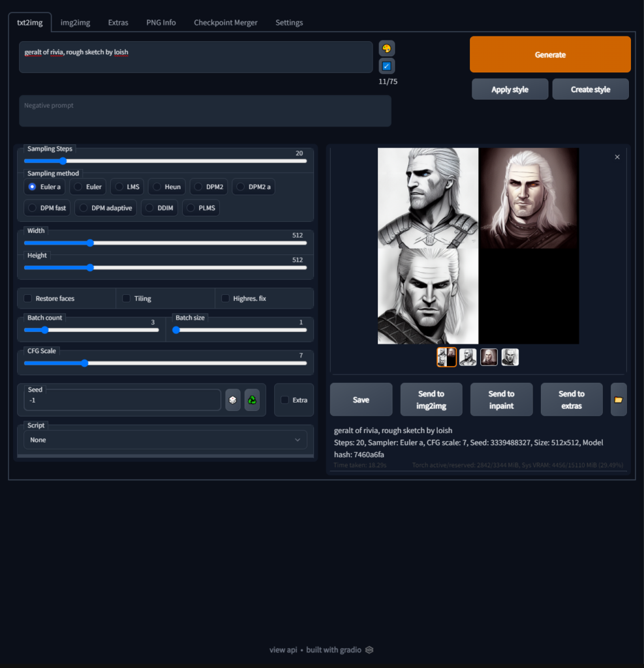Open the Checkpoint Merger tab
The image size is (644, 668).
(x=226, y=22)
